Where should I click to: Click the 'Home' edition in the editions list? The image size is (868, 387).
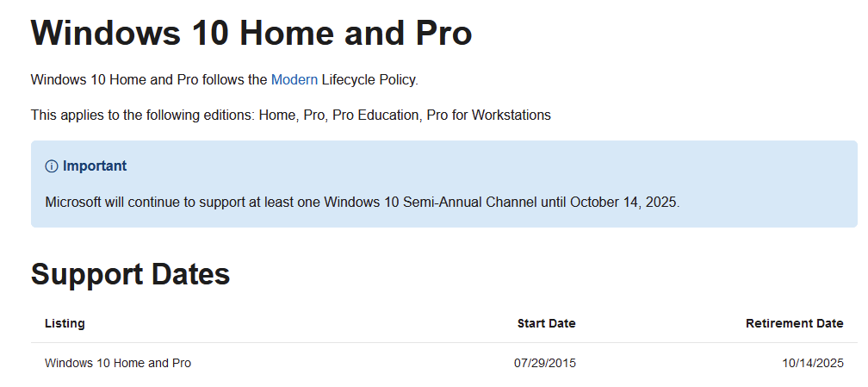click(x=276, y=115)
